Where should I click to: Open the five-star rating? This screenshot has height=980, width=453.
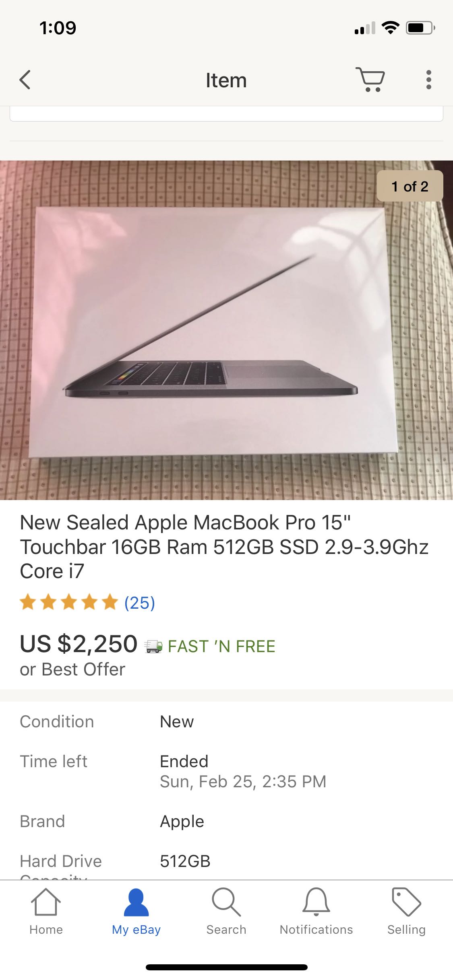point(69,603)
